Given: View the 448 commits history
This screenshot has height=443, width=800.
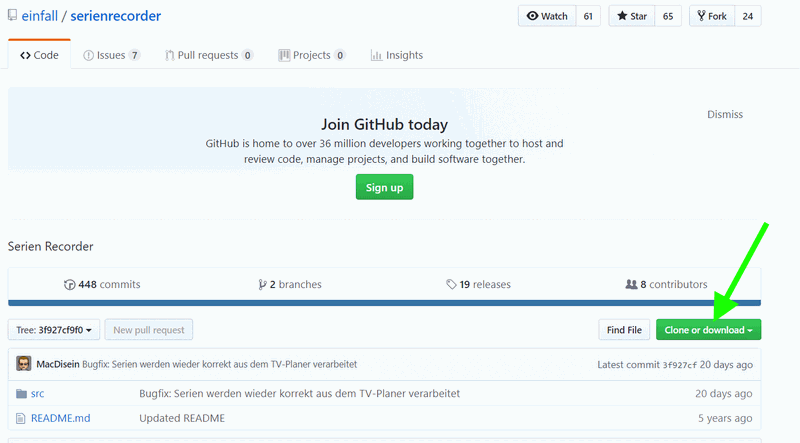Looking at the screenshot, I should 102,284.
